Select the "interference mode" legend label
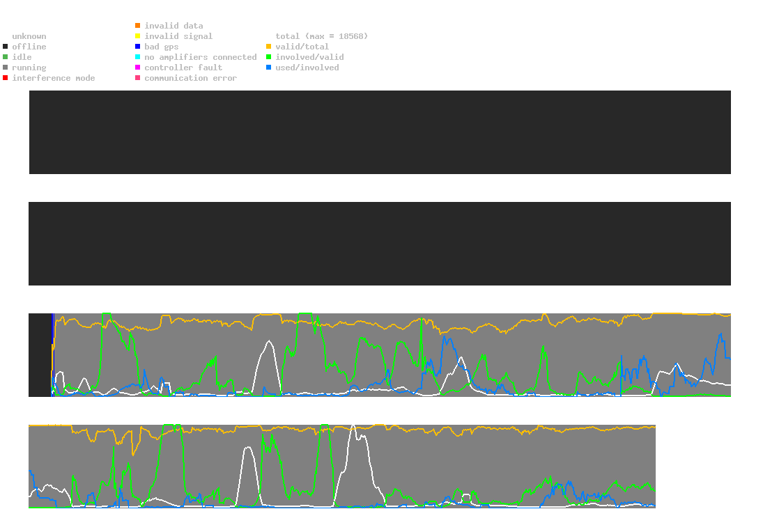Screen dimensions: 763x532 click(x=54, y=78)
